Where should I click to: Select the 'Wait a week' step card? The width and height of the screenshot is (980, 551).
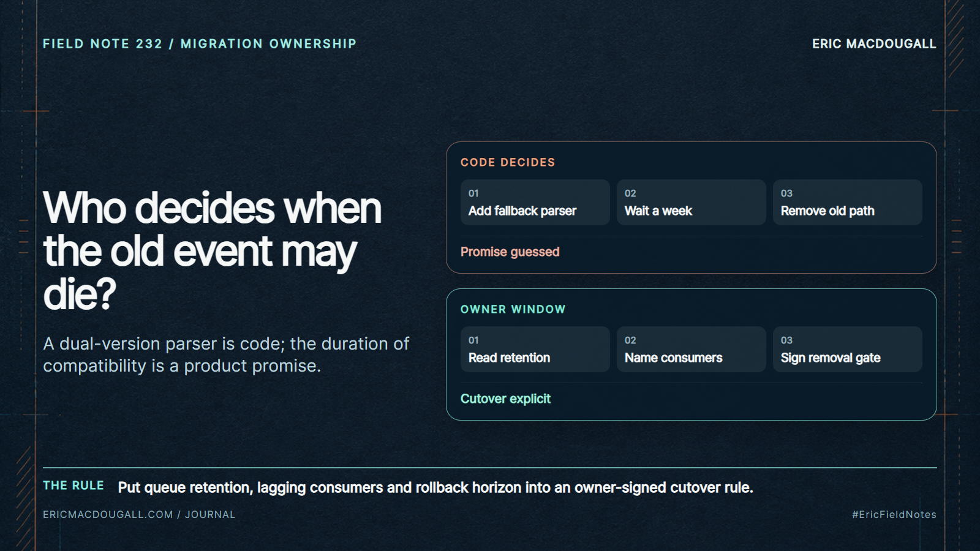click(x=691, y=202)
